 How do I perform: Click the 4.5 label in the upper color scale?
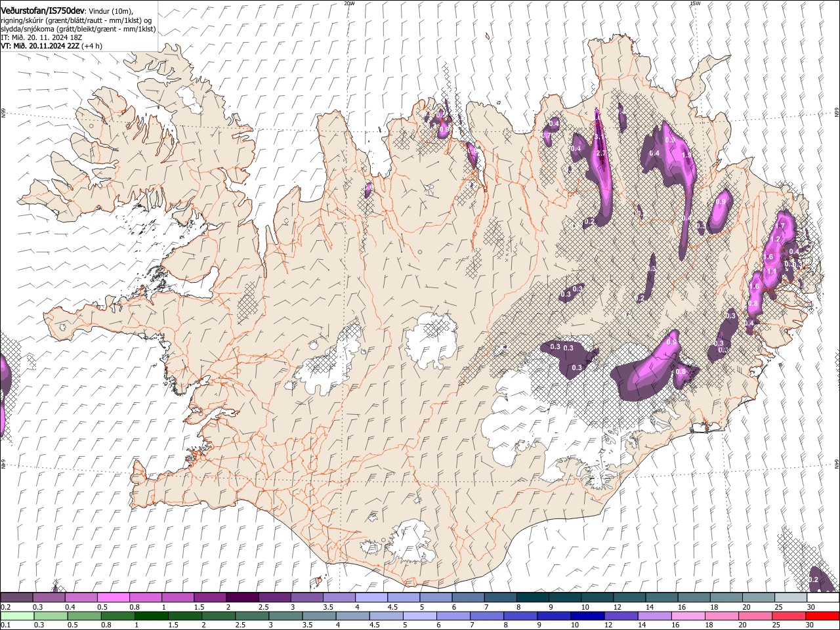click(392, 607)
